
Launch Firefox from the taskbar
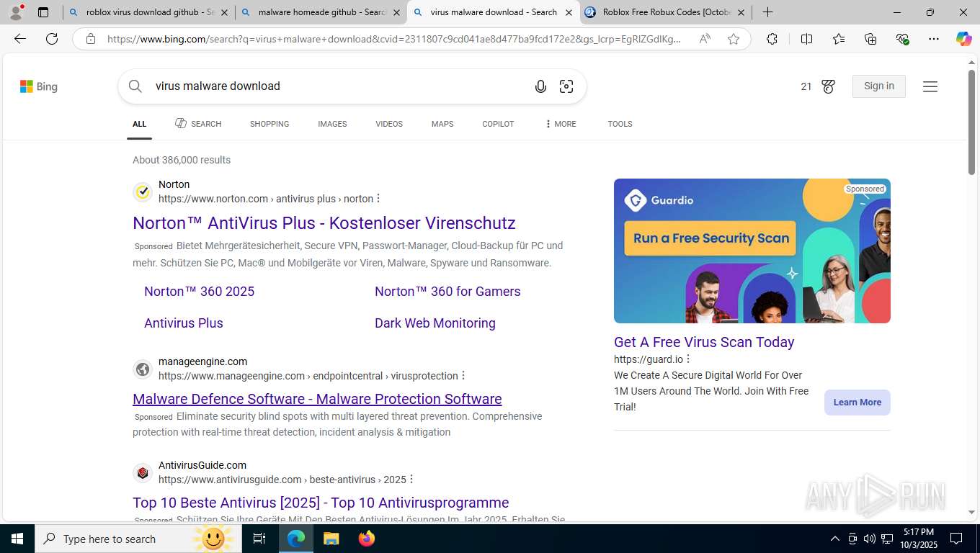[366, 539]
